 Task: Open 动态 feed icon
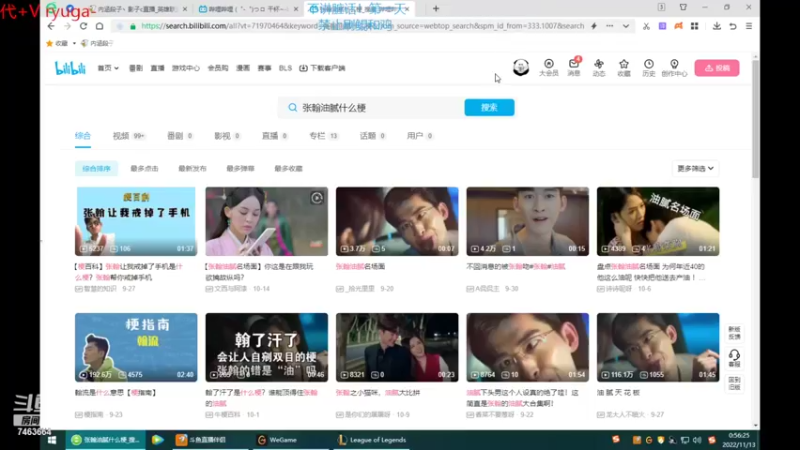coord(598,67)
